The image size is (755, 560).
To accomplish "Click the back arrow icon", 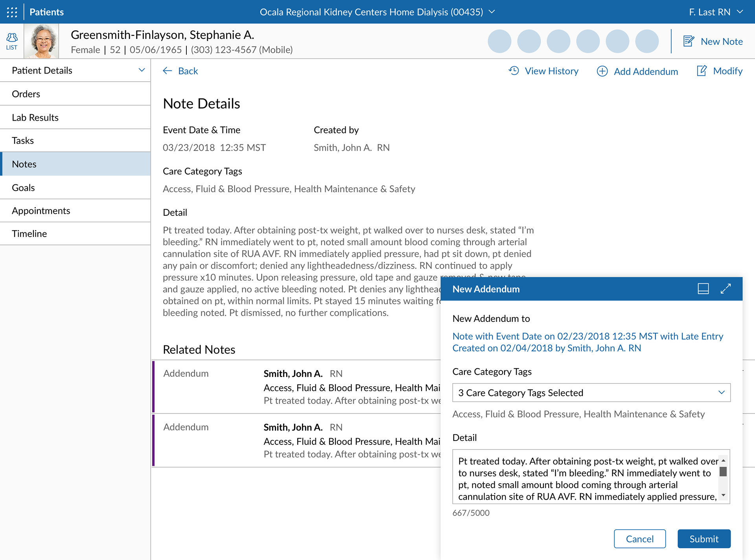I will [x=168, y=71].
